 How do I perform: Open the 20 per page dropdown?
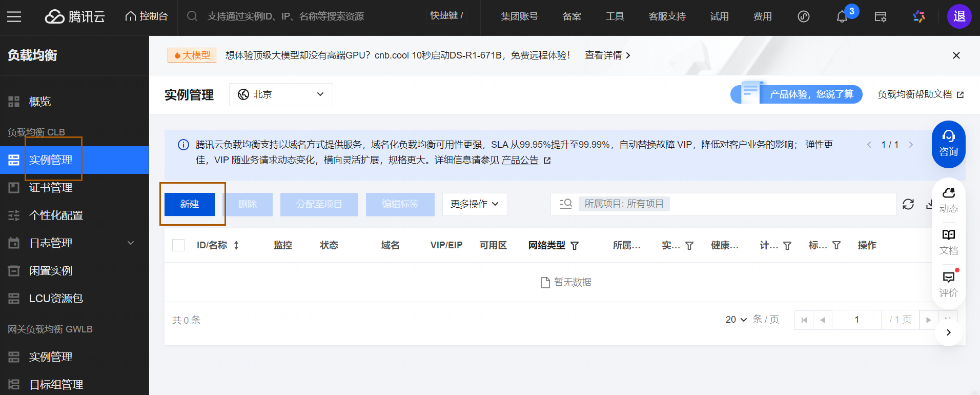click(x=736, y=320)
